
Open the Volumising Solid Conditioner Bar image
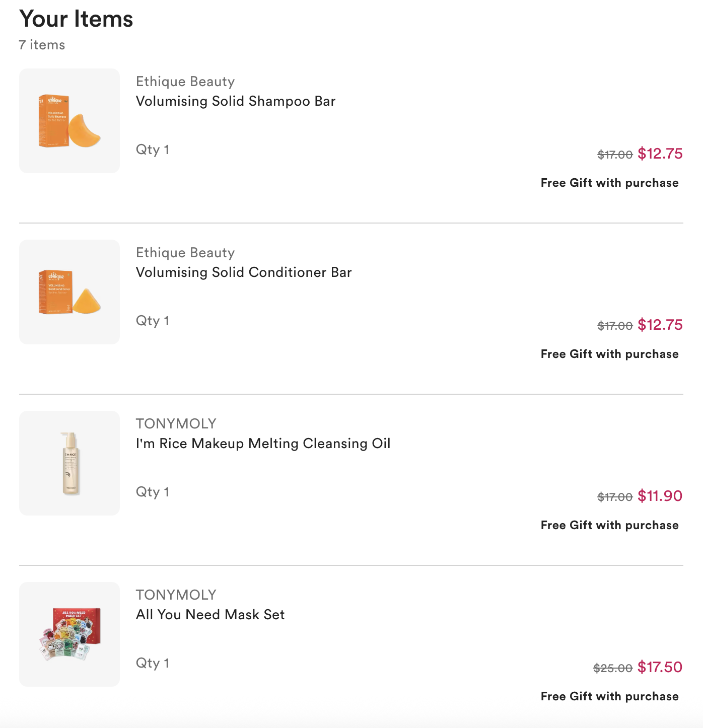pos(69,292)
